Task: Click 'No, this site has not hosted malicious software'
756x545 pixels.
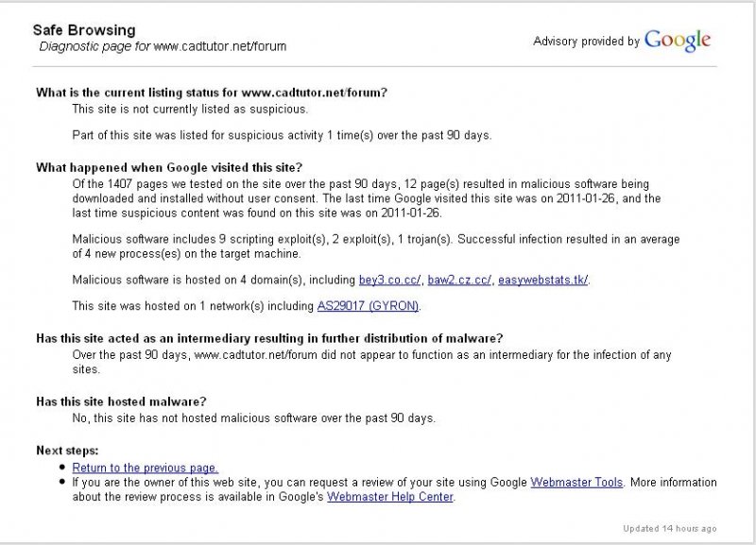Action: (x=253, y=418)
